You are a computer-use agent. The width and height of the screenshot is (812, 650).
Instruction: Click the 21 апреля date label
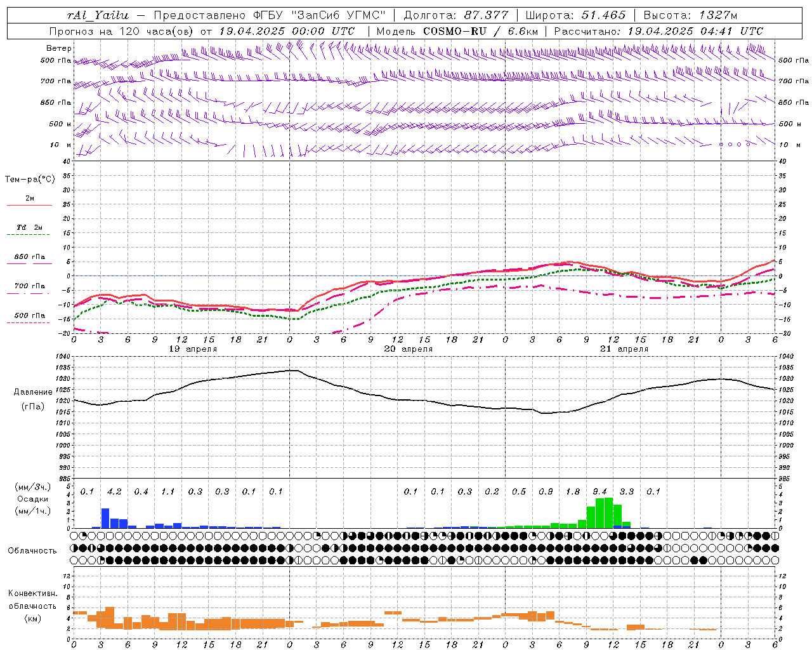[x=624, y=349]
